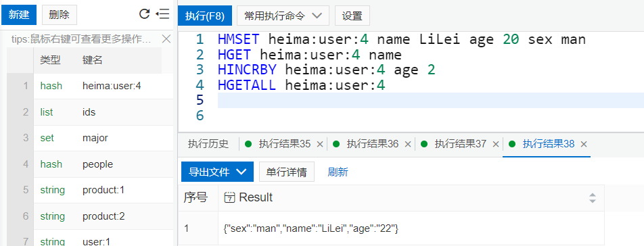
Task: Open the 常用执行命令 dropdown
Action: click(x=283, y=16)
